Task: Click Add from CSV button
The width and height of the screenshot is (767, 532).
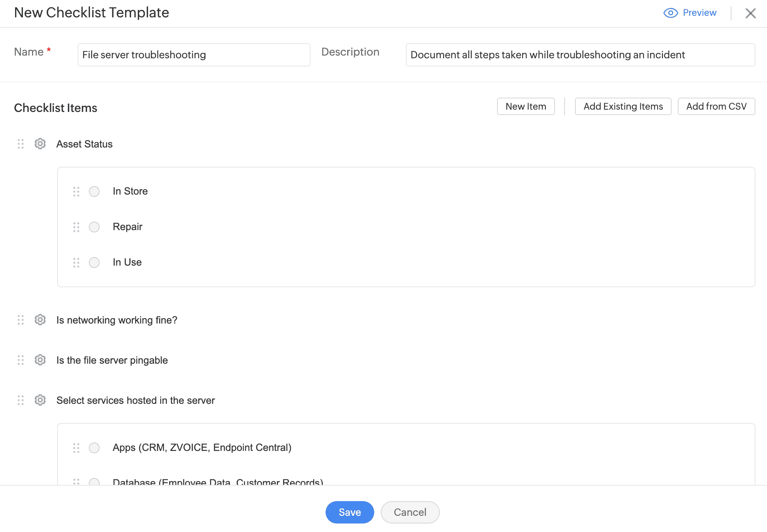Action: coord(716,107)
